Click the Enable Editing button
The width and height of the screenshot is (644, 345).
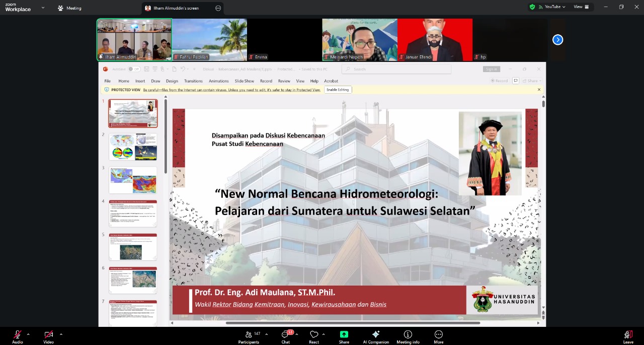tap(338, 90)
